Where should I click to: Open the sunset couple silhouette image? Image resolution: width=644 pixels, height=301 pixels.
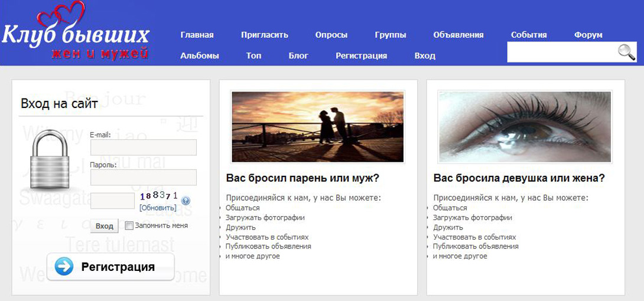click(x=318, y=126)
